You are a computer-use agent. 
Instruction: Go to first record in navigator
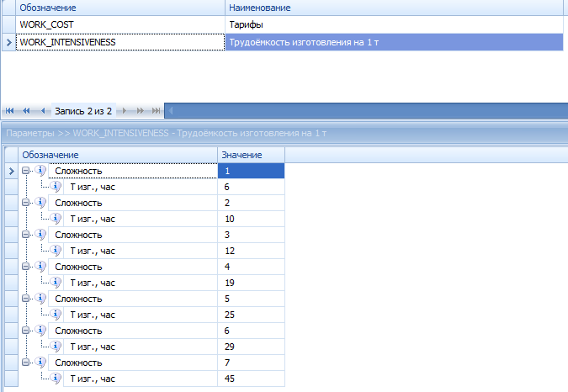coord(10,110)
